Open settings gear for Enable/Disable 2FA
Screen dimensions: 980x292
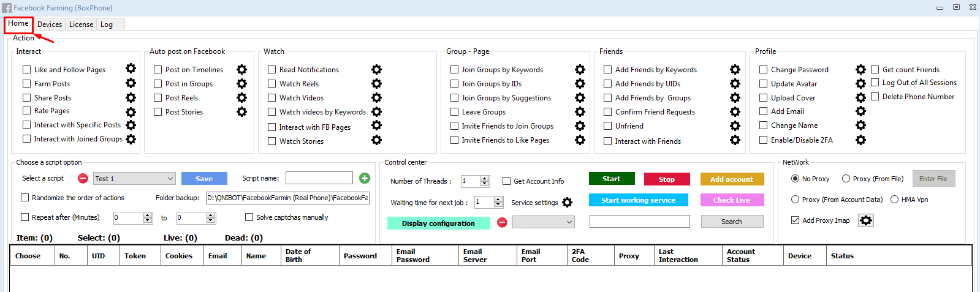pyautogui.click(x=860, y=140)
